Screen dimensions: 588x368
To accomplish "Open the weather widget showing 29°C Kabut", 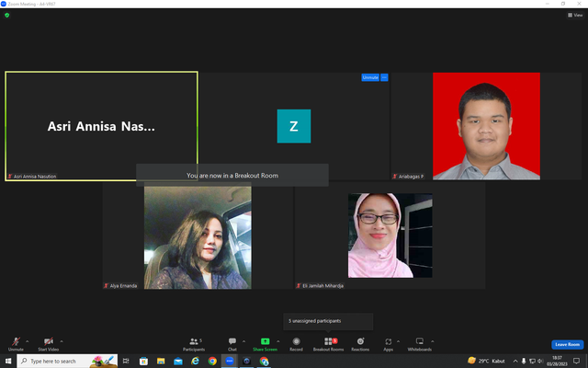I will pyautogui.click(x=486, y=361).
